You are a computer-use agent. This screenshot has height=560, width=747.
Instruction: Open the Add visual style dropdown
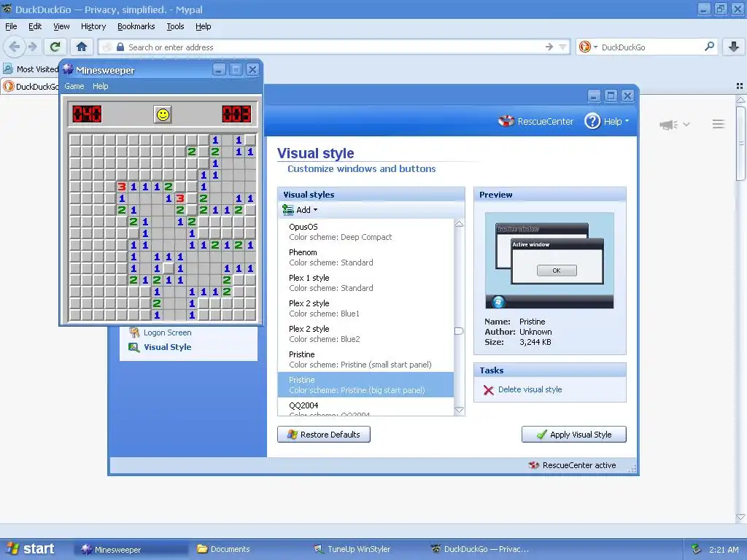click(x=300, y=210)
